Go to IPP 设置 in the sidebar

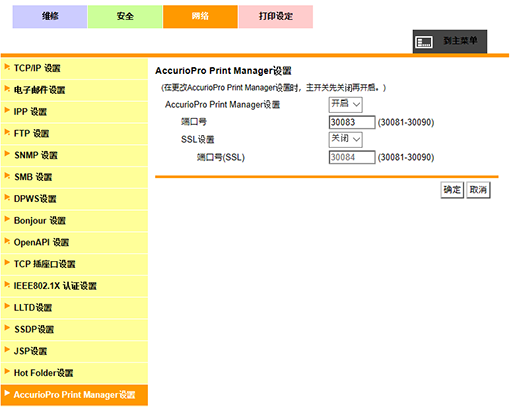click(74, 112)
